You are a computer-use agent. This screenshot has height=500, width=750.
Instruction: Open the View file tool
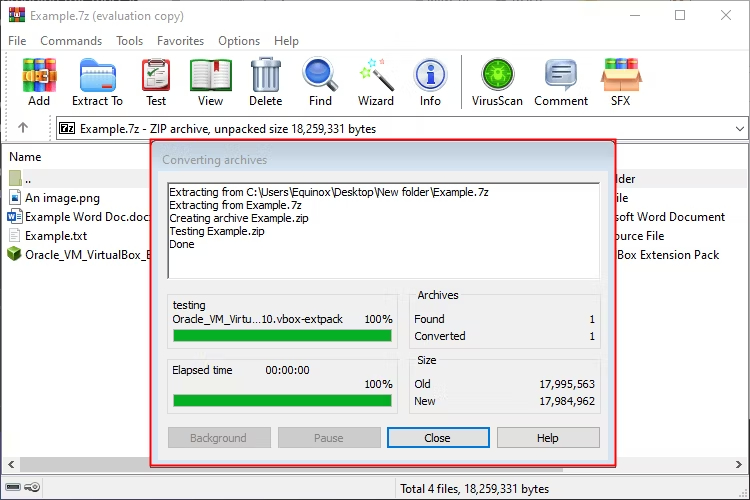(210, 75)
